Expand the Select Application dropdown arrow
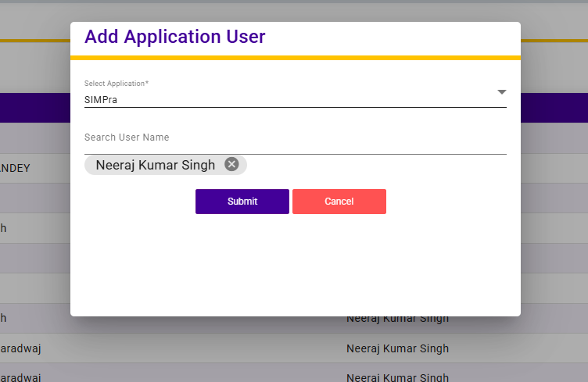This screenshot has width=588, height=382. (x=501, y=92)
